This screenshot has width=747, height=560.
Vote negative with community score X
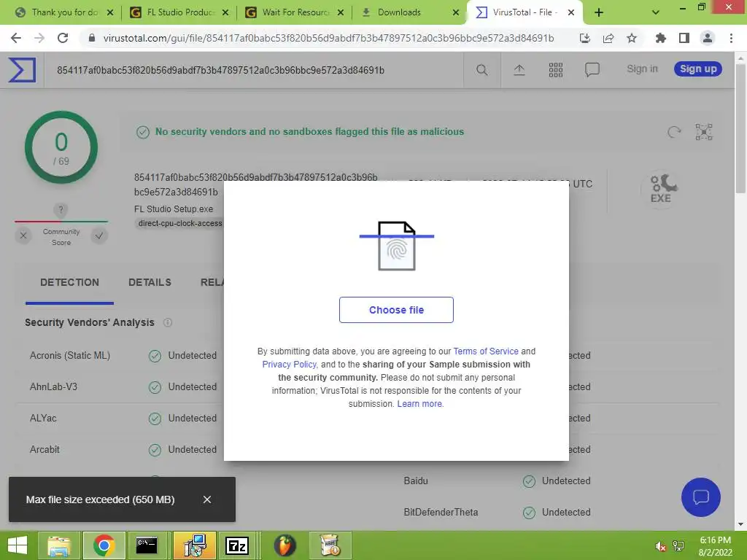(x=23, y=236)
